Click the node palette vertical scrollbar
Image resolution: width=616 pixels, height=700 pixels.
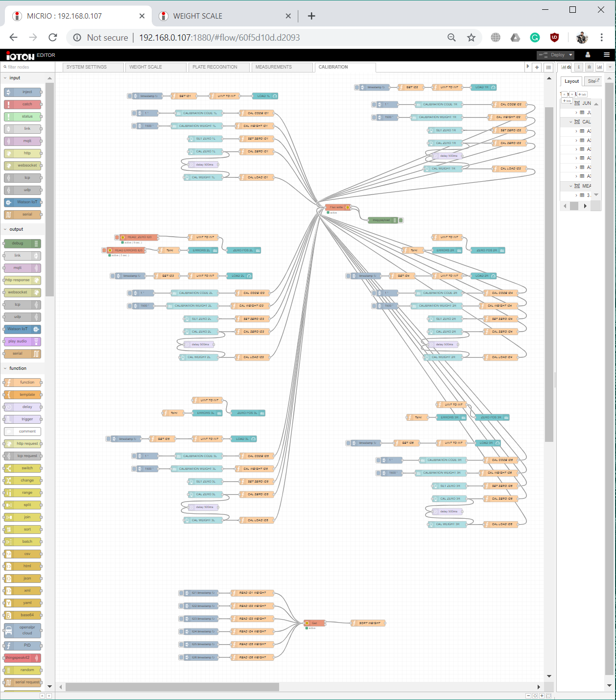click(49, 190)
